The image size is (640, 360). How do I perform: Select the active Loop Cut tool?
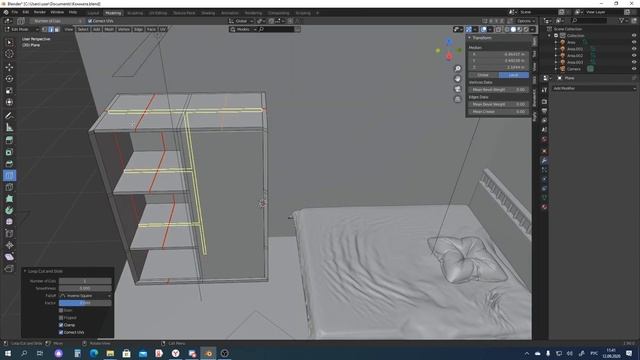(9, 176)
